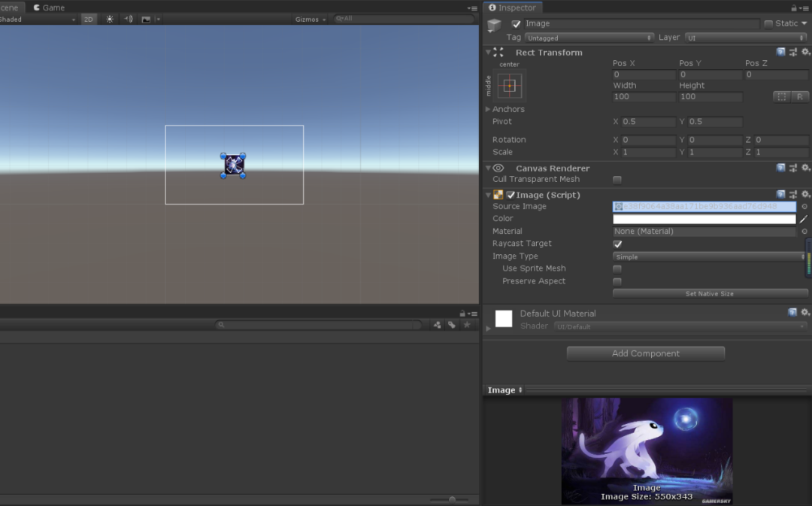Toggle blueprint mode button in Rect Transform
This screenshot has height=506, width=812.
click(x=781, y=97)
